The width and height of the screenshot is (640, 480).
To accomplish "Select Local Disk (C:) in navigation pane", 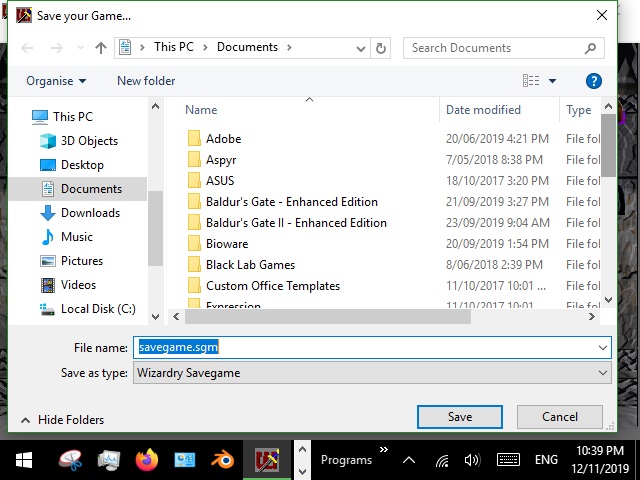I will tap(88, 309).
